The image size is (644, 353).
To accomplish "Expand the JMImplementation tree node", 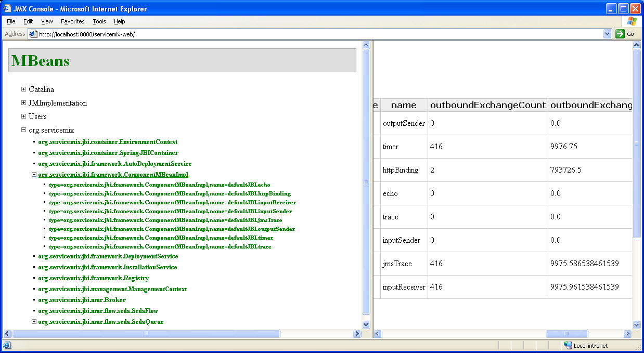I will tap(23, 103).
